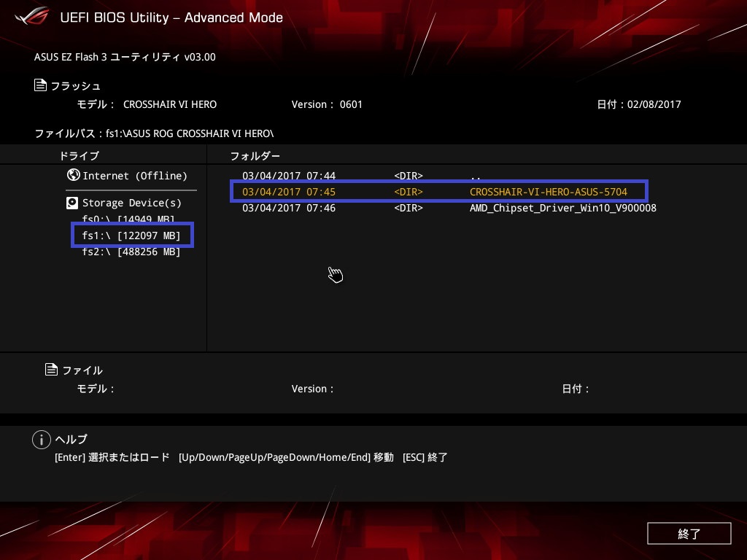
Task: Click the Storage Device disk icon
Action: [x=72, y=203]
